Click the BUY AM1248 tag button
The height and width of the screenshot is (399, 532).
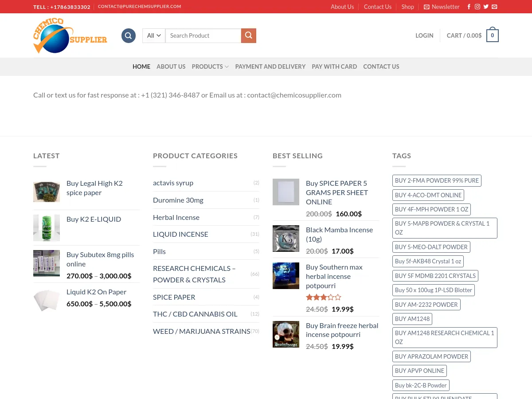pyautogui.click(x=412, y=319)
